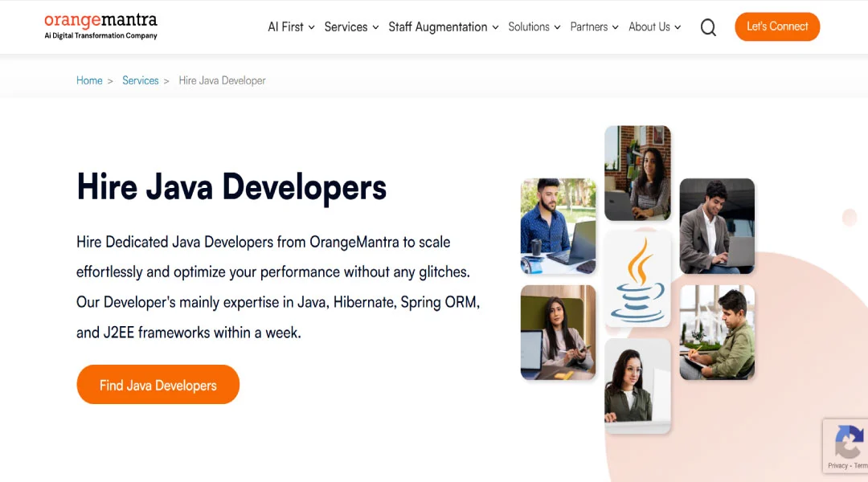Click the Privacy link in reCAPTCHA badge
This screenshot has height=482, width=868.
point(837,466)
